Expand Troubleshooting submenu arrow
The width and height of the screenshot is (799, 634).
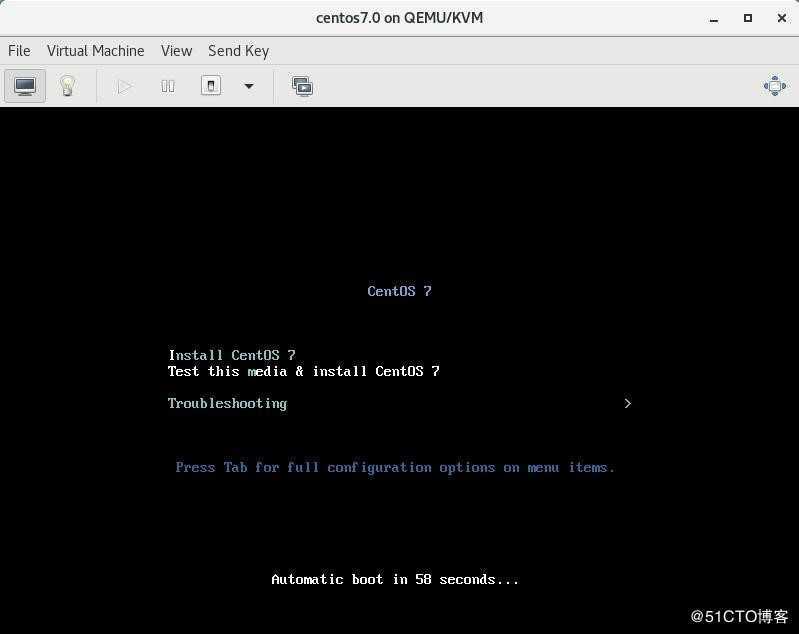click(628, 403)
